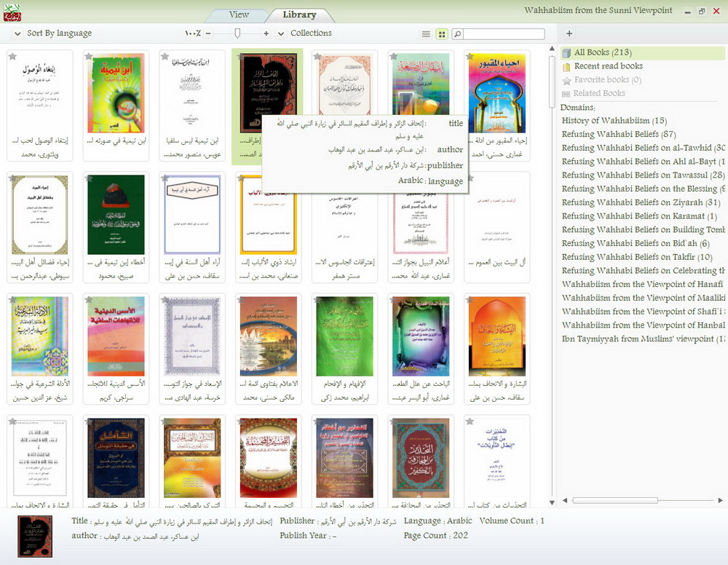The height and width of the screenshot is (565, 728).
Task: Select book 'الأسس الدينية للاتجا' cover
Action: tap(116, 336)
